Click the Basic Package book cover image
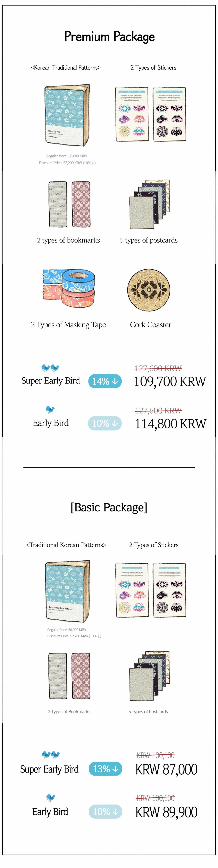218x868 pixels. (x=67, y=591)
